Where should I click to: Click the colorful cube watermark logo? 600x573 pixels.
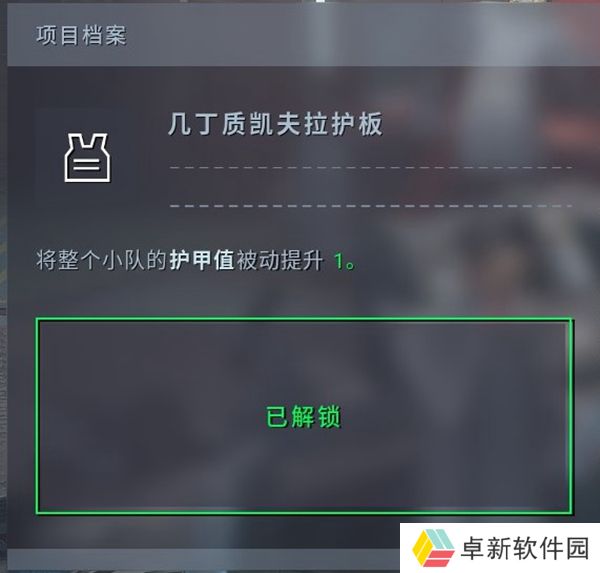(433, 548)
